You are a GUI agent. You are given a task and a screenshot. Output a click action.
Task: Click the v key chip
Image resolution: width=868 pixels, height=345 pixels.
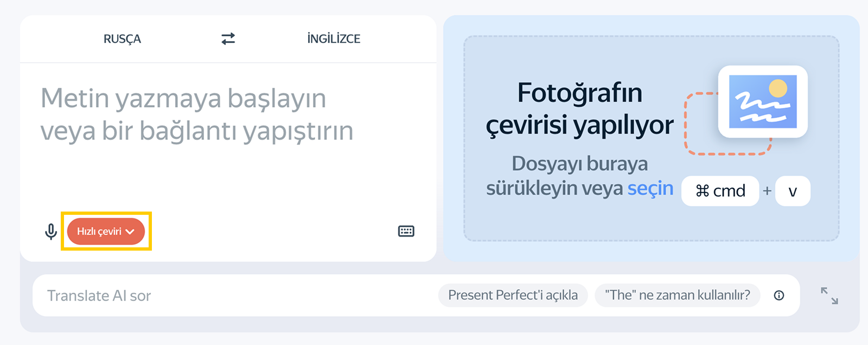pos(793,191)
